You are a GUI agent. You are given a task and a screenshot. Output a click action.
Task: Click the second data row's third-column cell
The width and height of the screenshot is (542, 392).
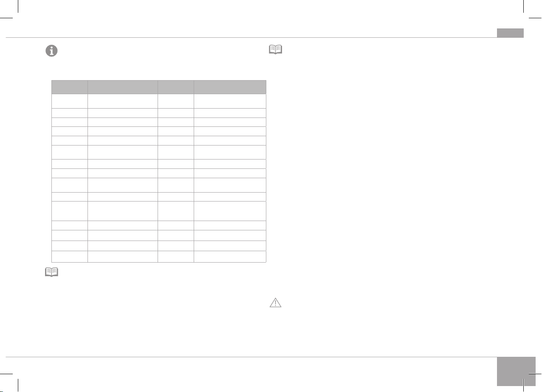coord(176,113)
